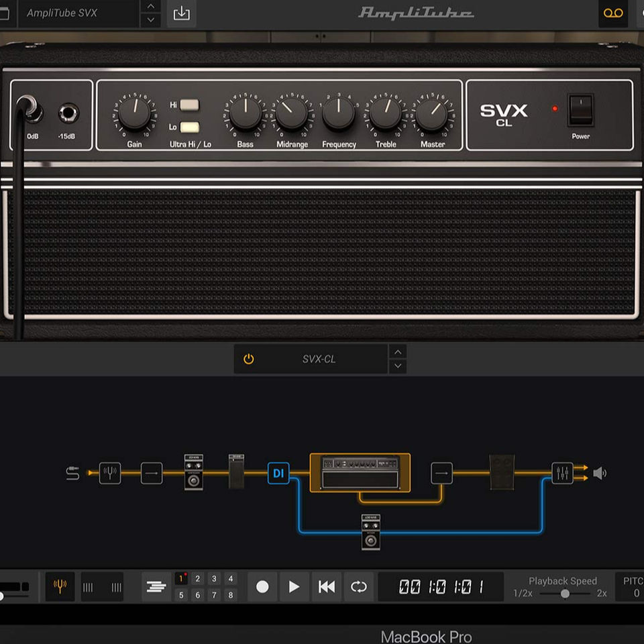Select the SVX amp head in signal chain
The image size is (644, 644).
[x=360, y=472]
